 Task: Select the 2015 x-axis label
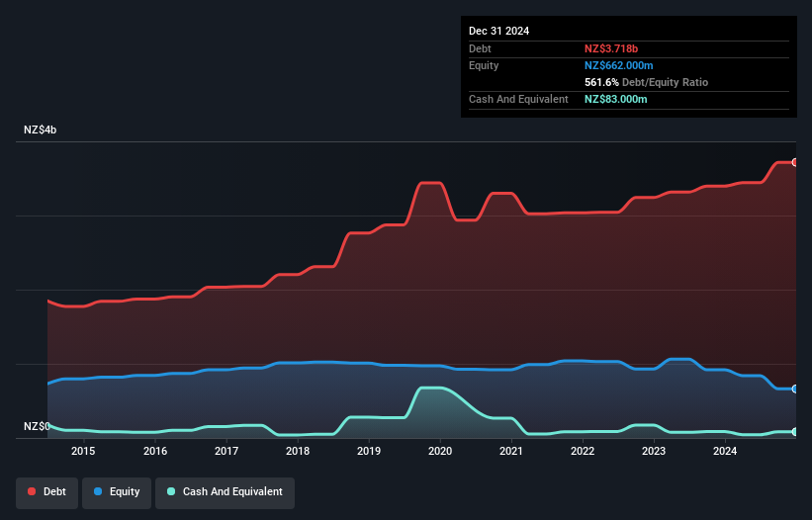[83, 451]
